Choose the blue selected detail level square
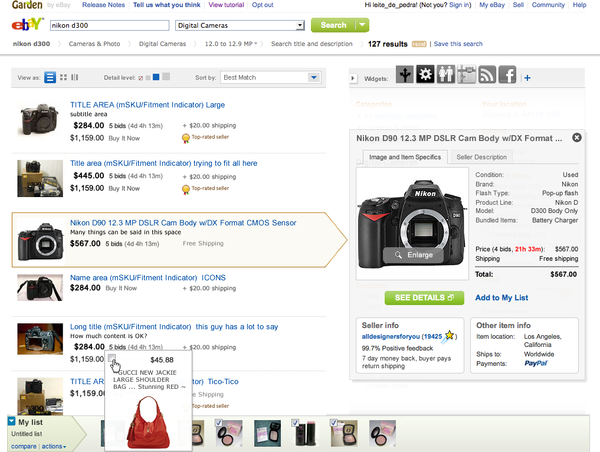The height and width of the screenshot is (452, 600). pyautogui.click(x=156, y=77)
